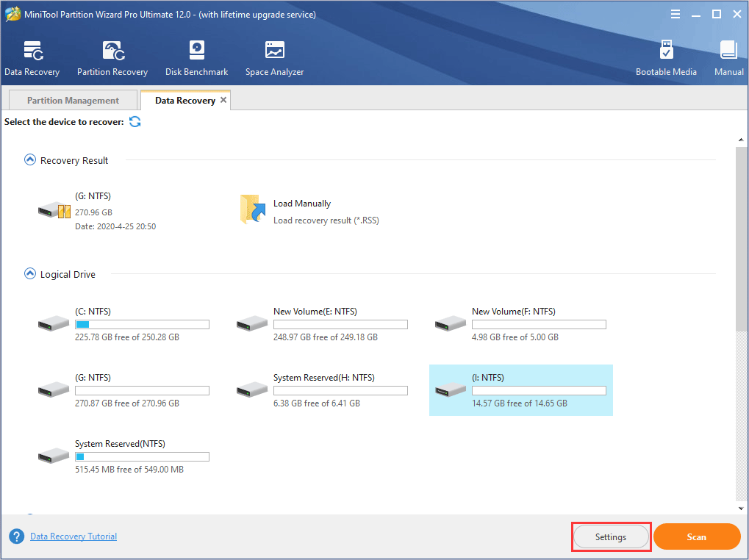Close the Data Recovery tab
Image resolution: width=749 pixels, height=560 pixels.
223,100
